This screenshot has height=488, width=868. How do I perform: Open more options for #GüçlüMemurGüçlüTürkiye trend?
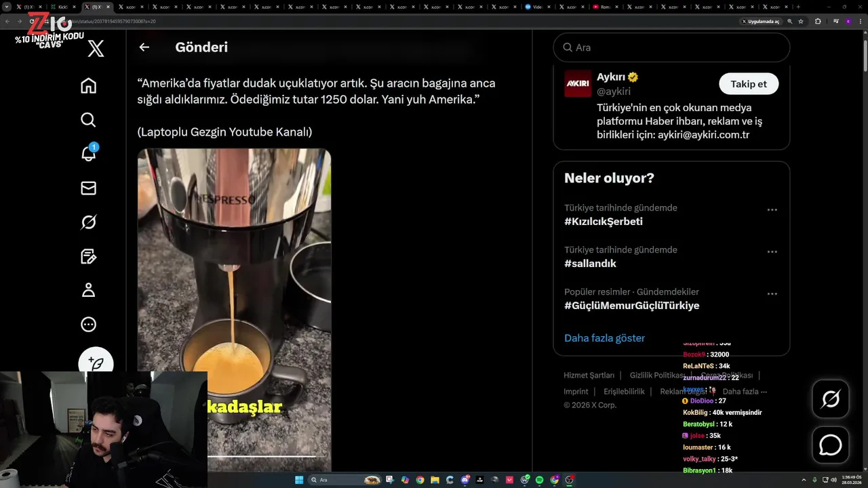772,294
